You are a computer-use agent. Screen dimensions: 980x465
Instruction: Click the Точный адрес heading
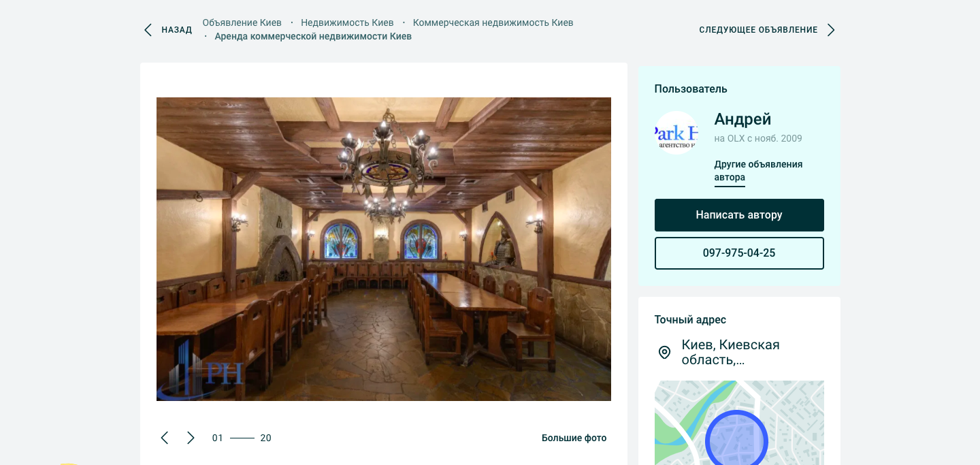click(x=690, y=319)
